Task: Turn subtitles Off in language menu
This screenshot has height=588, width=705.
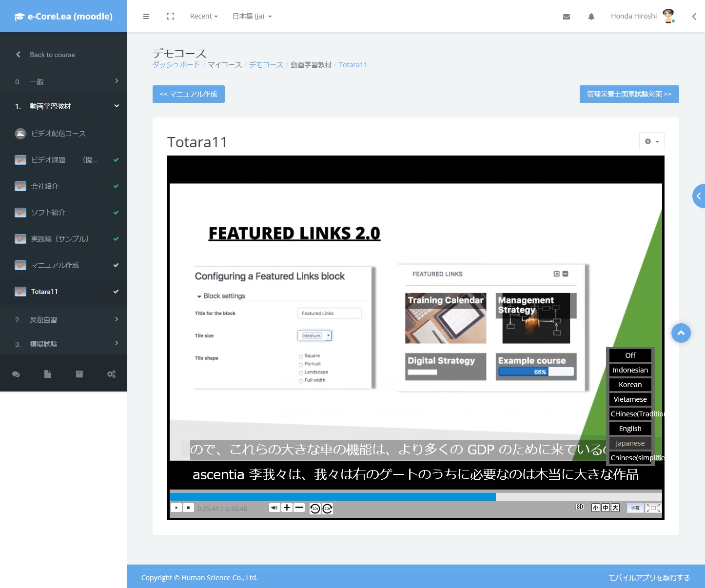Action: coord(630,355)
